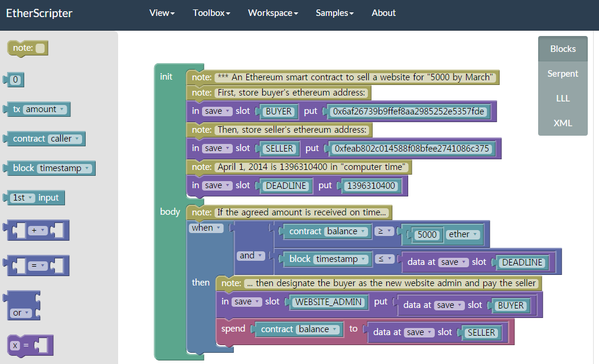Click the EtherScripter brand title
Screen dimensions: 599x364
click(39, 13)
